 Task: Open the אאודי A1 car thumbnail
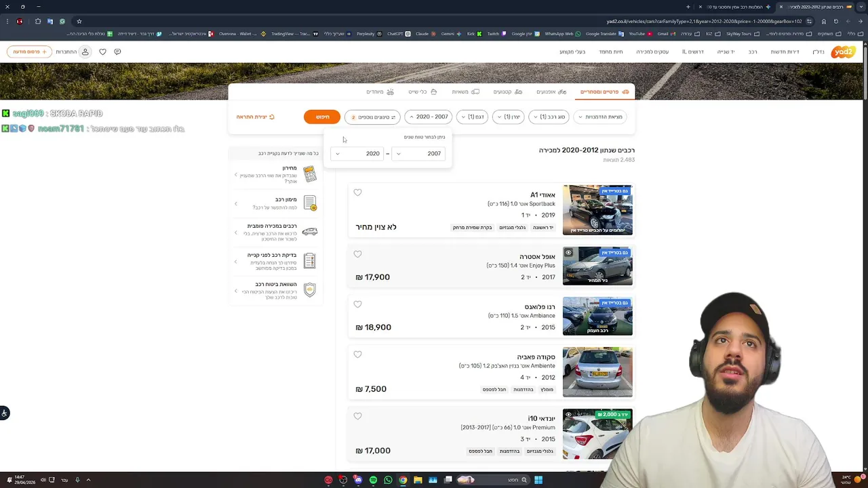[597, 210]
